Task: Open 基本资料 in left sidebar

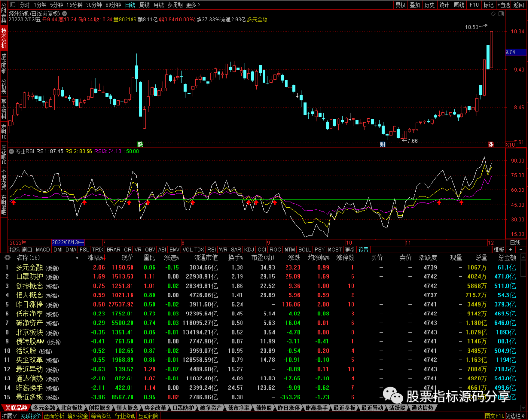Action: point(4,109)
